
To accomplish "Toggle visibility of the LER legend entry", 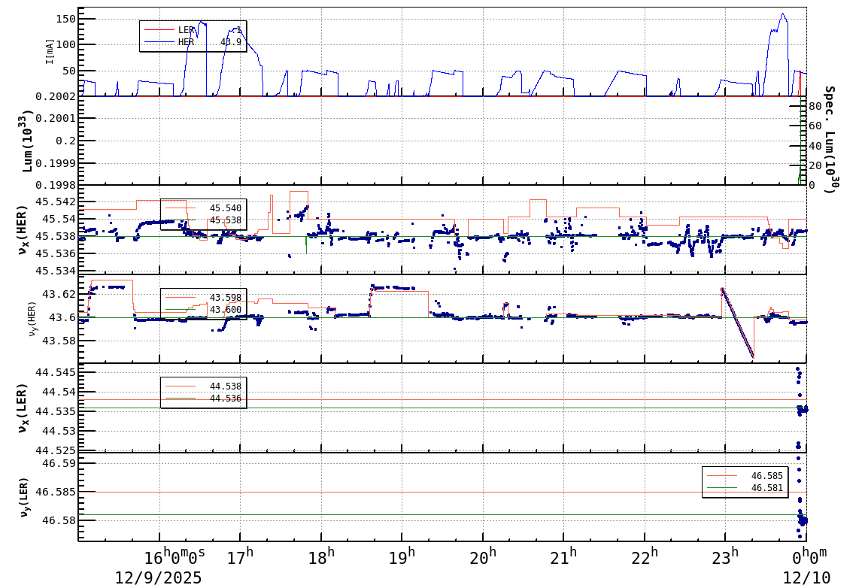I will click(x=188, y=28).
